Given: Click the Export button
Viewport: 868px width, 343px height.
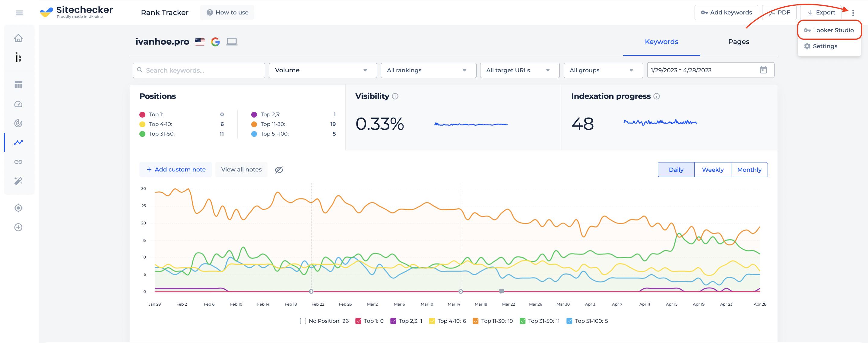Looking at the screenshot, I should point(821,12).
